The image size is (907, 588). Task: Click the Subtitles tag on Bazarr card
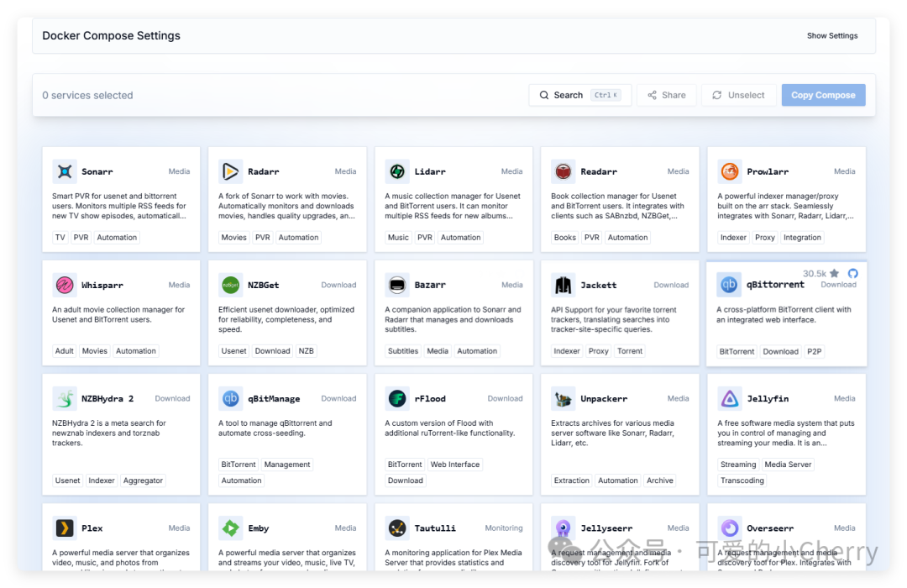point(402,351)
